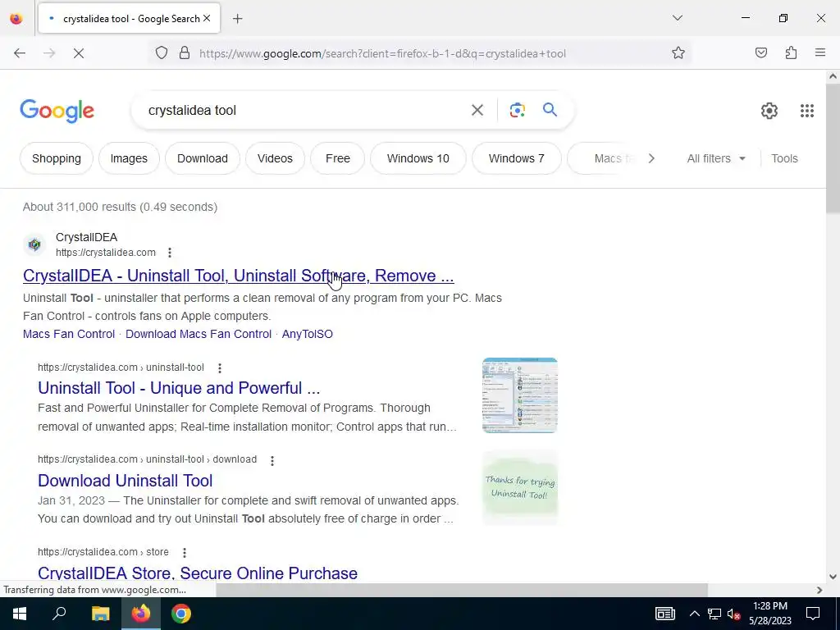Switch to Images results
The width and height of the screenshot is (840, 630).
(129, 158)
